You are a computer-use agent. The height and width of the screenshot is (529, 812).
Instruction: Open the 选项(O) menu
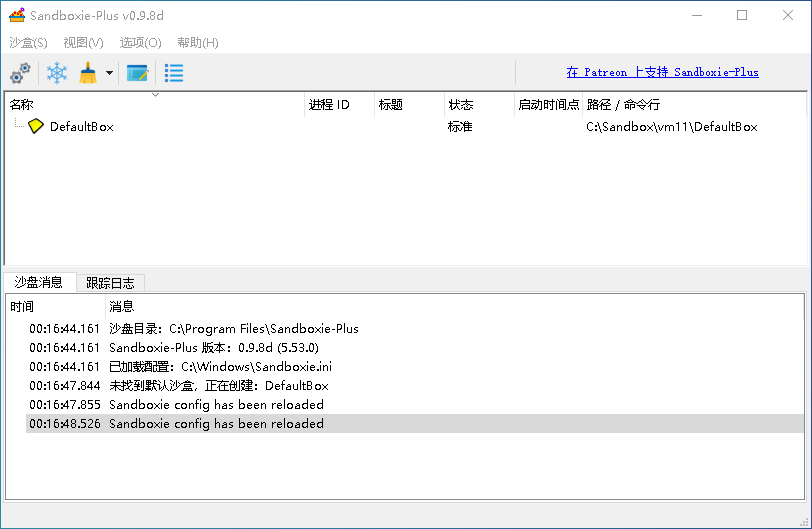point(140,42)
